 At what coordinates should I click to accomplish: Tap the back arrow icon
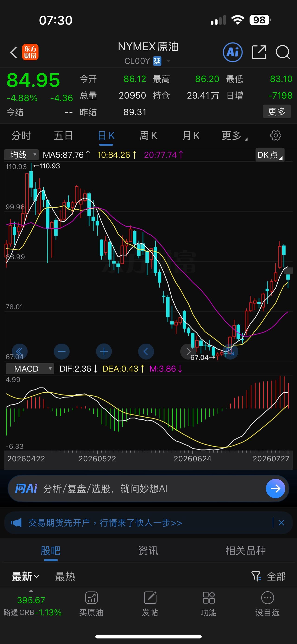13,52
